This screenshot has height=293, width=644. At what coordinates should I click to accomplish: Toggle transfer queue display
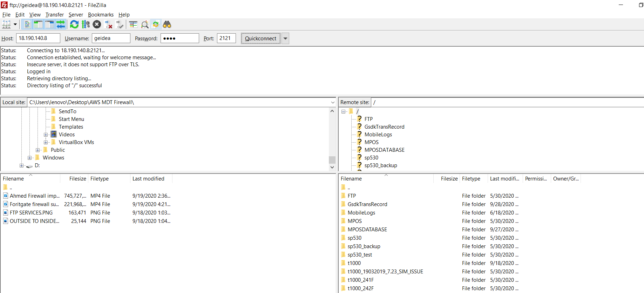click(x=61, y=25)
